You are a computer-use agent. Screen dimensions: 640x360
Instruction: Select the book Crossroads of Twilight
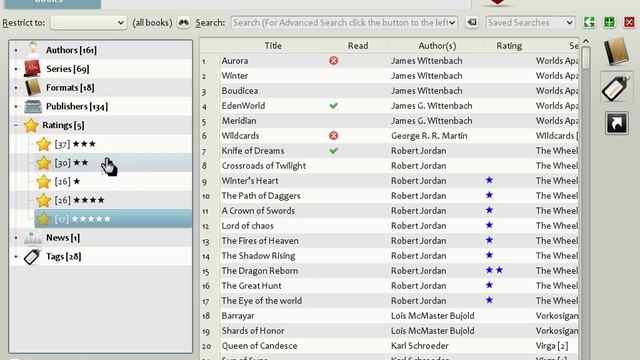(264, 166)
